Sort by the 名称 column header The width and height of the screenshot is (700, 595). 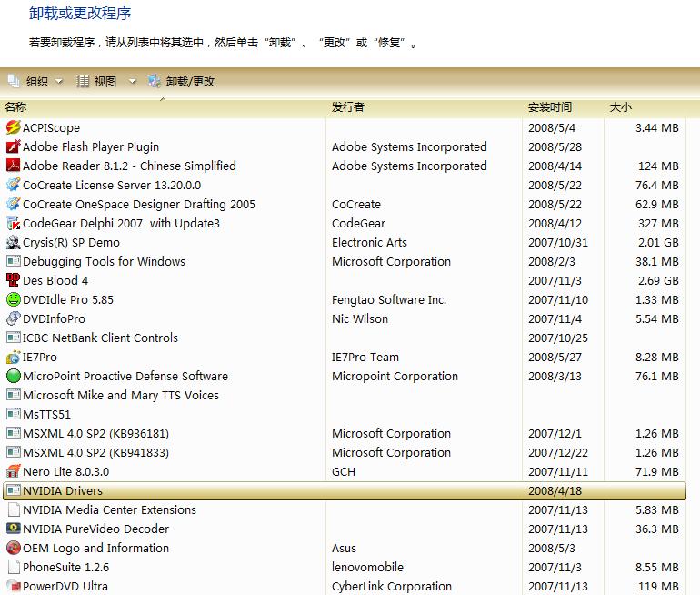click(x=164, y=107)
